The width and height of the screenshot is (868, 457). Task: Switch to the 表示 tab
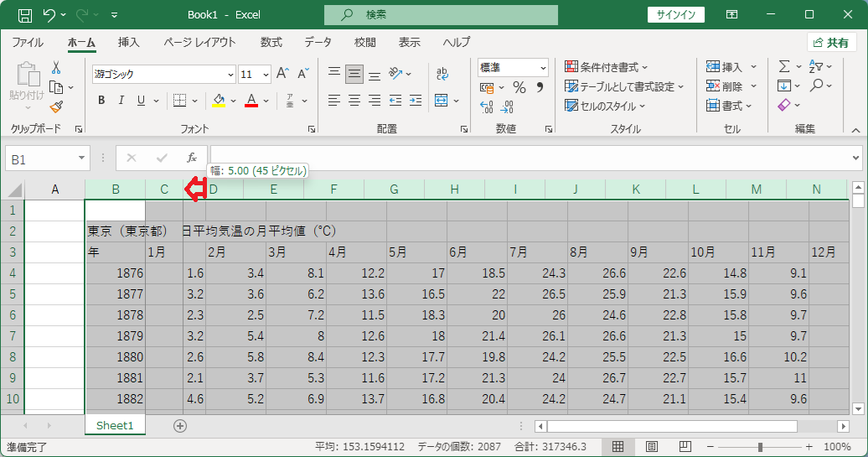(x=409, y=42)
